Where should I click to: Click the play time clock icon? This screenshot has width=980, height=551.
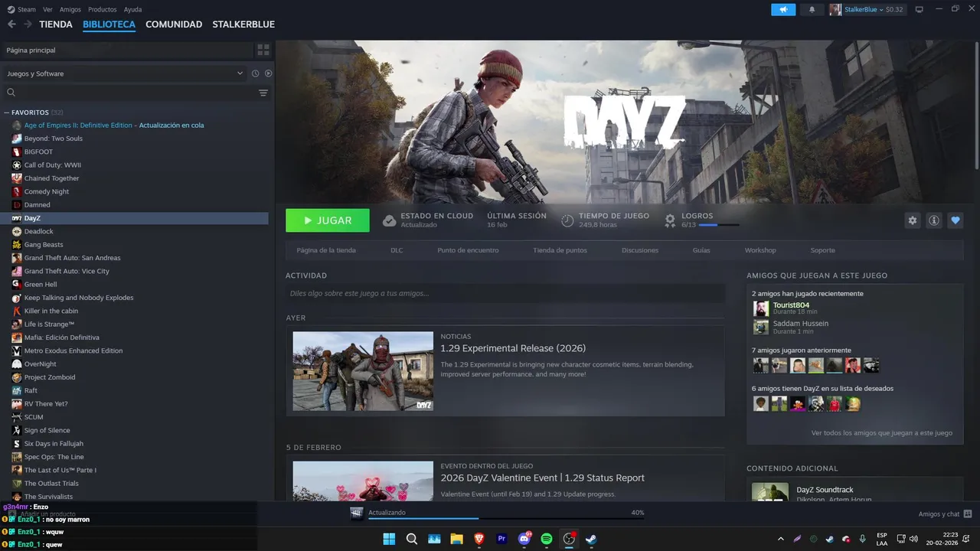[x=567, y=220]
